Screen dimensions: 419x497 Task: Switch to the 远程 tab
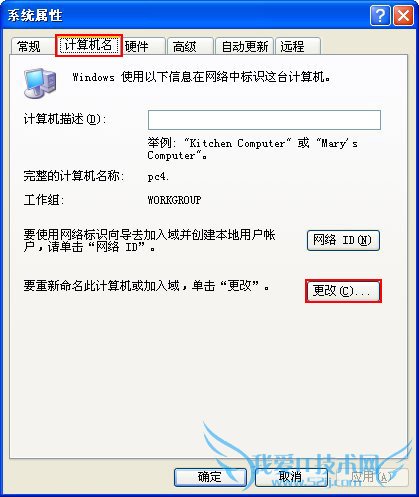[298, 46]
